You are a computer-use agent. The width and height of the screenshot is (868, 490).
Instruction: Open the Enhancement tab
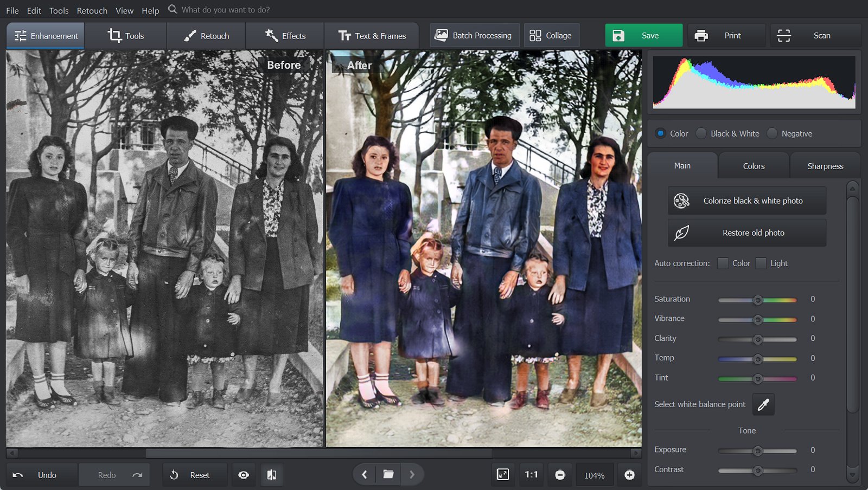click(46, 36)
